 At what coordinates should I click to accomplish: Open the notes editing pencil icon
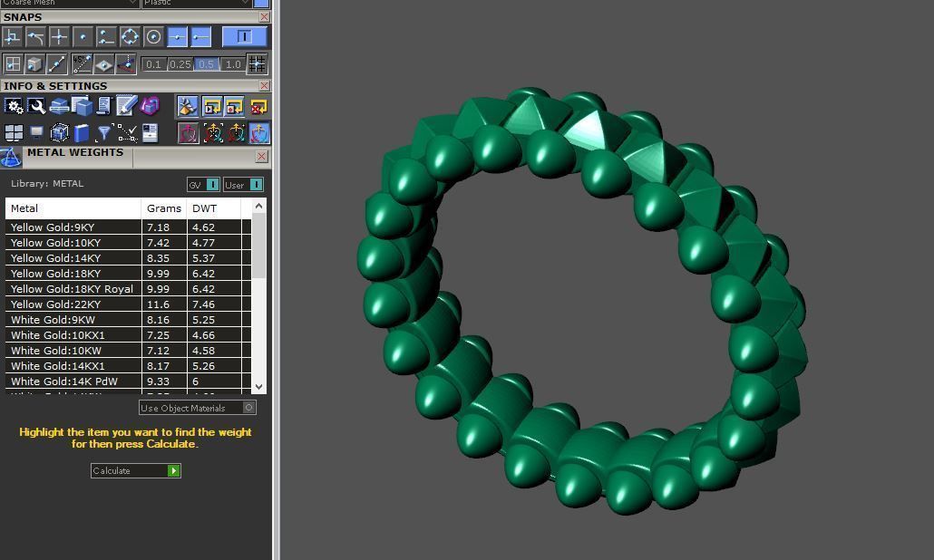click(x=127, y=106)
